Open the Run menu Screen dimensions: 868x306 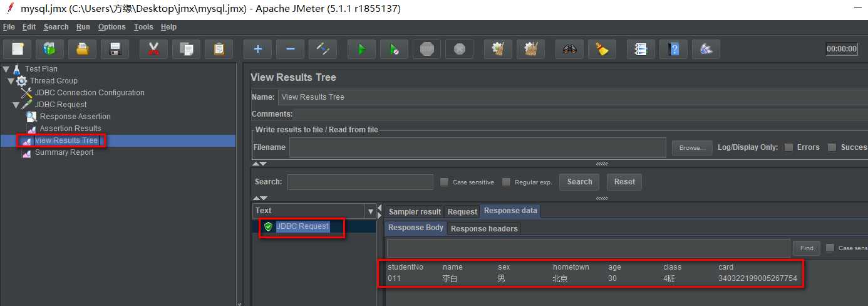(x=83, y=27)
